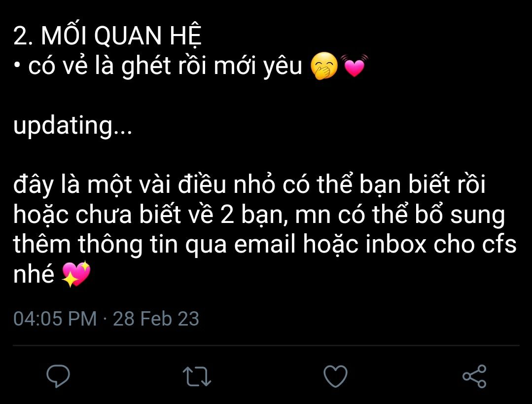The image size is (532, 404).
Task: Click the 'updating...' text
Action: pos(72,126)
